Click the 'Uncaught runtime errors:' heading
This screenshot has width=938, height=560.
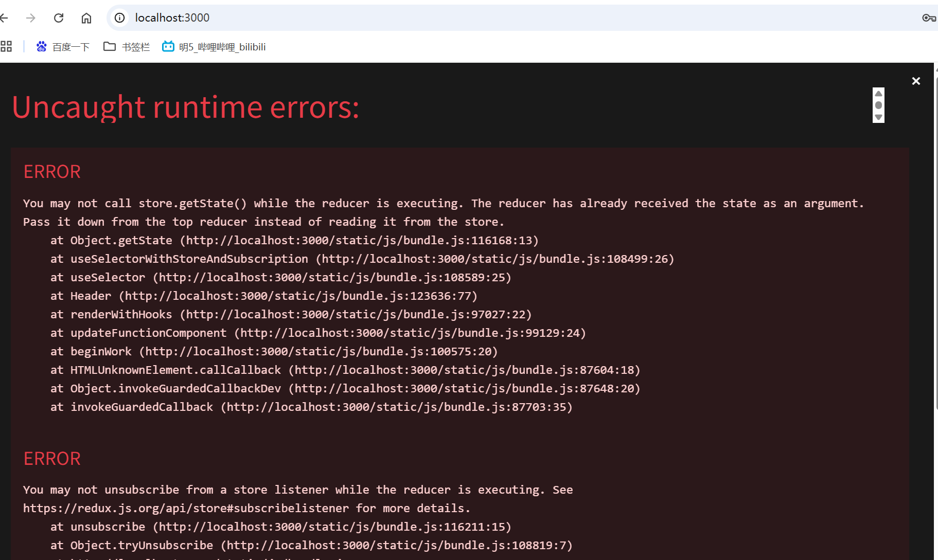185,107
